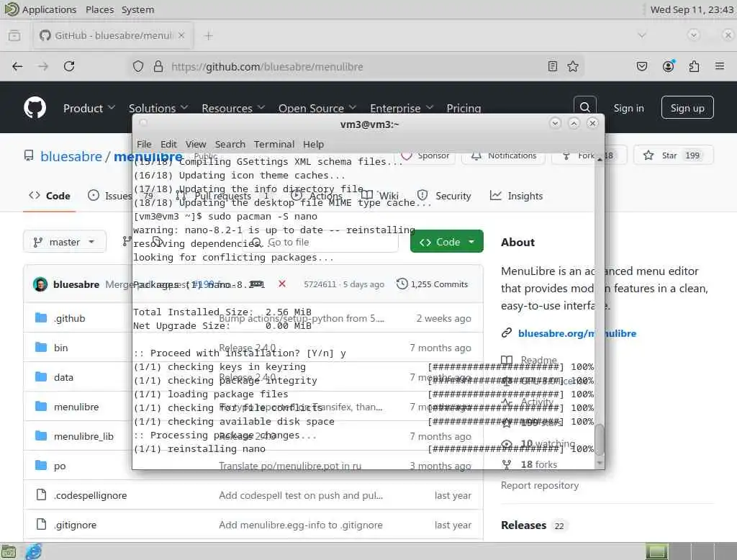Star the menulibre repository
The height and width of the screenshot is (560, 737).
(673, 155)
